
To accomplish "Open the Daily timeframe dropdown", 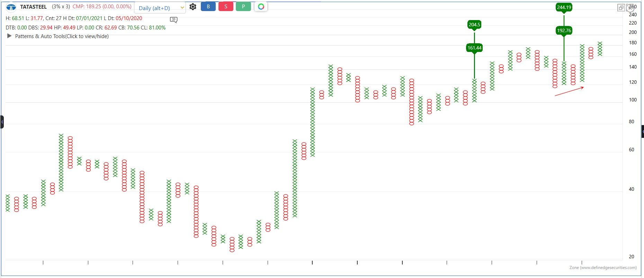I will 160,8.
